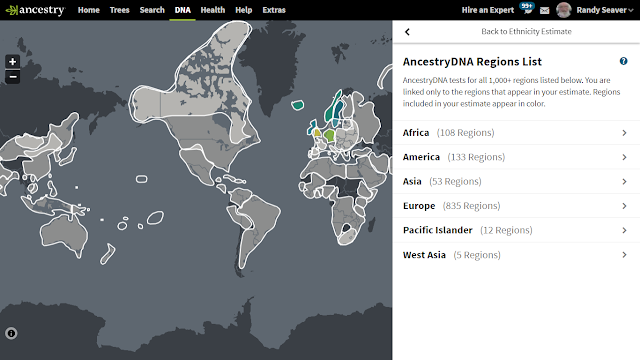
Task: Open the Extras menu
Action: pos(274,10)
